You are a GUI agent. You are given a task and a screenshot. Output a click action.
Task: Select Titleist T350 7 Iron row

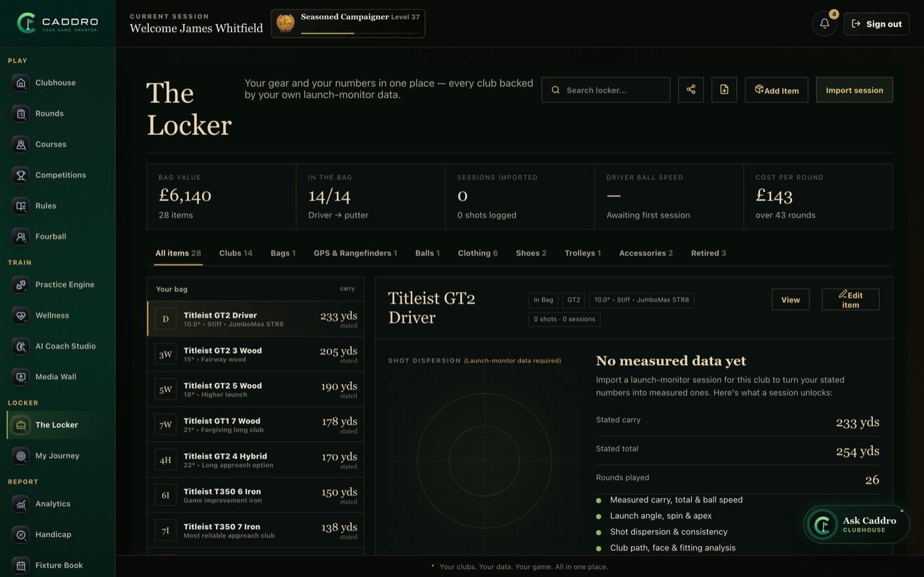click(256, 530)
